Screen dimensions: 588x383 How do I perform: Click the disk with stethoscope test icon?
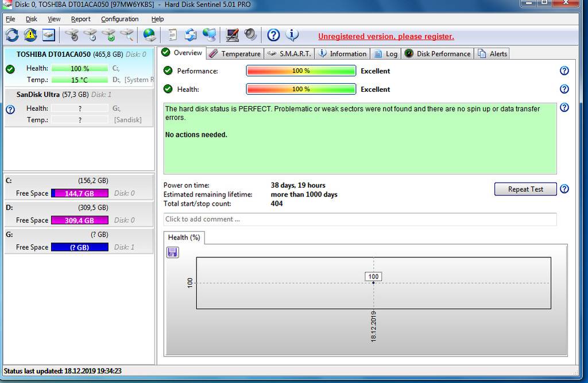coord(72,35)
